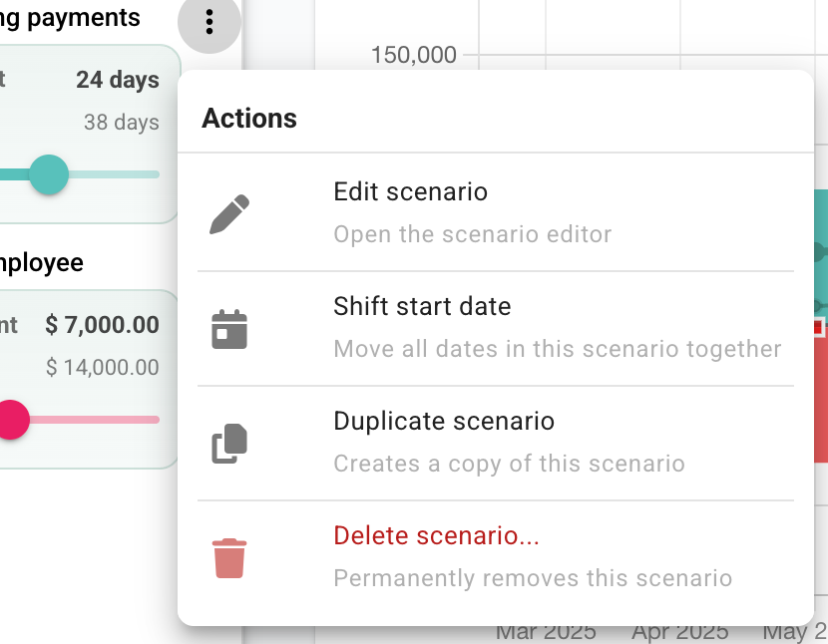Click the 24 days value
Viewport: 828px width, 644px height.
pos(118,80)
